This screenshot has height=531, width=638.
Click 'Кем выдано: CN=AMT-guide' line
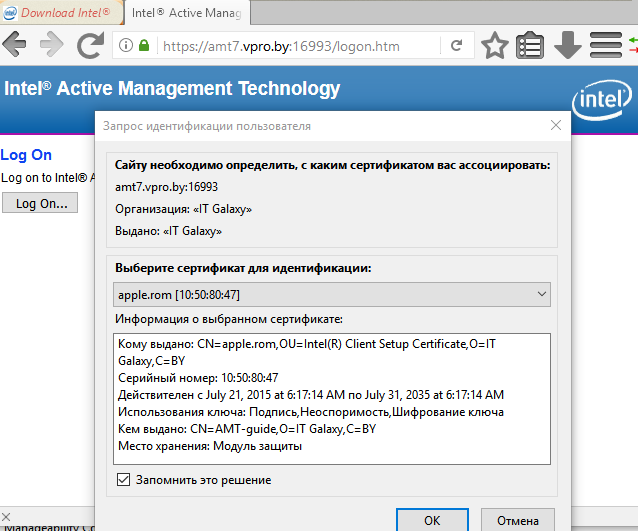coord(247,429)
